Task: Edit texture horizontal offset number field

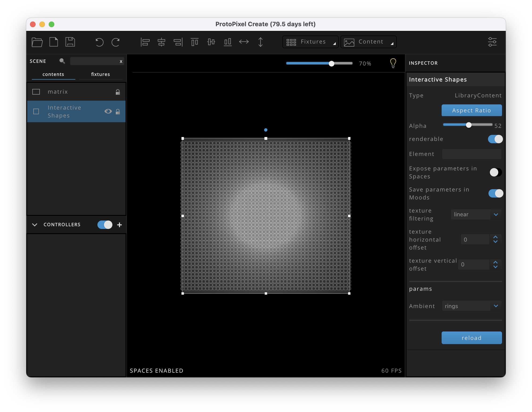Action: pos(475,240)
